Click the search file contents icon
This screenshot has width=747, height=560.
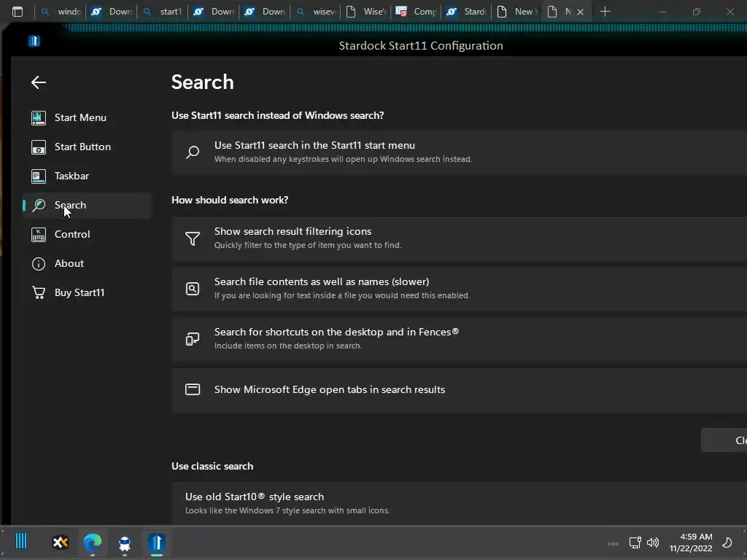[193, 289]
